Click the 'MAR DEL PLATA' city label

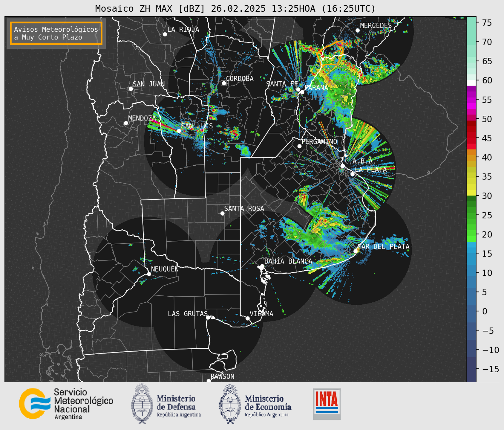tap(383, 247)
